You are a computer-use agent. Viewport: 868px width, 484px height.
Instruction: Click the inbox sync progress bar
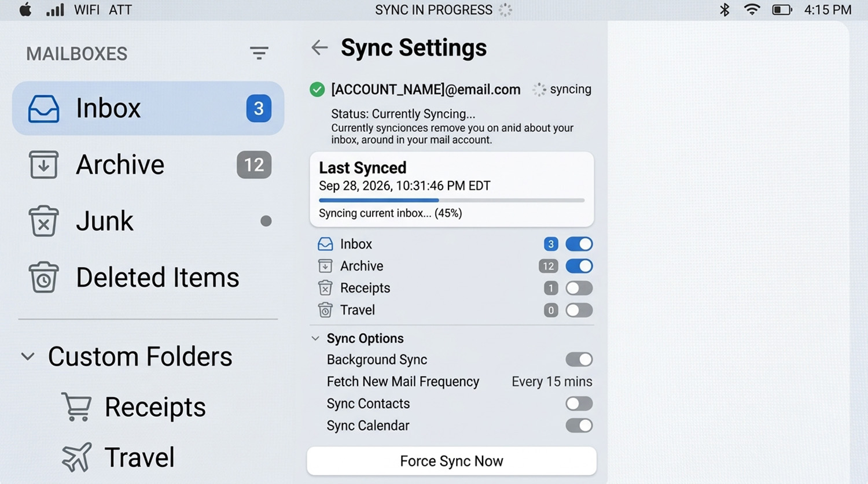[451, 200]
